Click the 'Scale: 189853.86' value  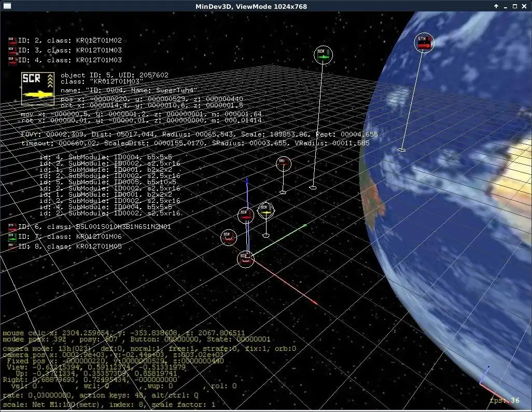click(x=275, y=134)
